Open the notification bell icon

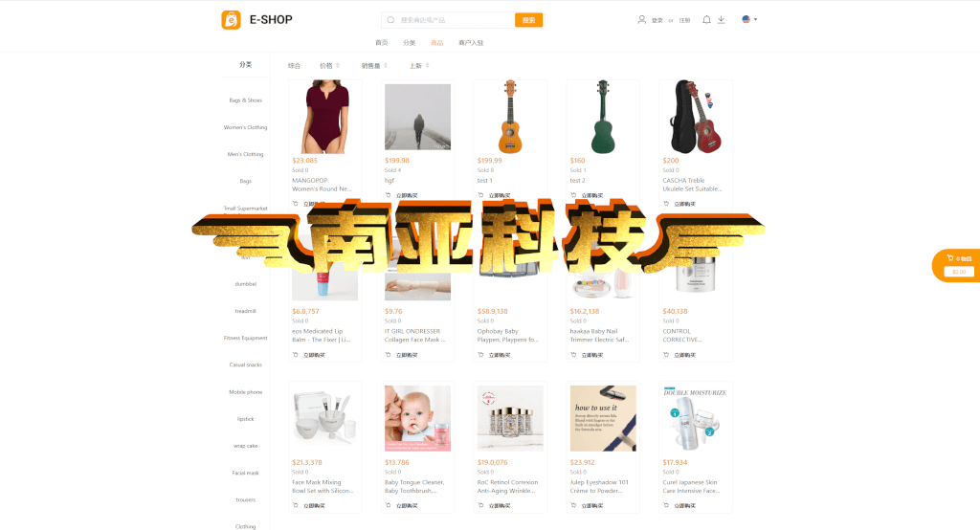point(706,19)
